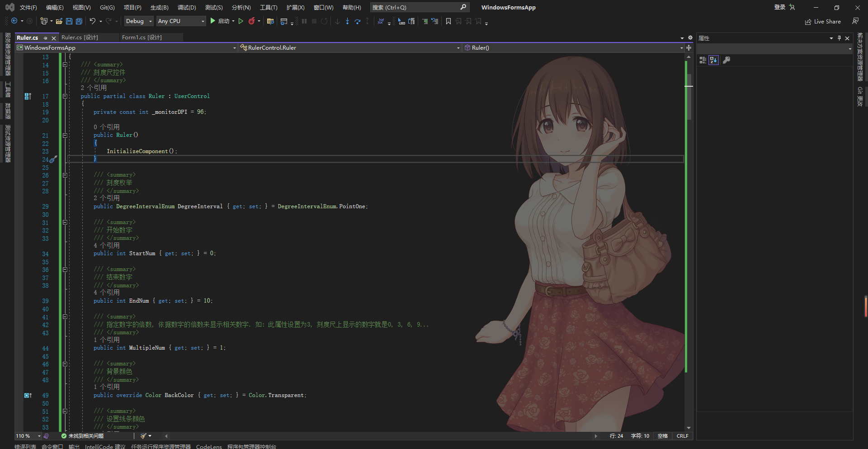Open the Debug configuration dropdown
This screenshot has height=449, width=868.
click(x=138, y=21)
